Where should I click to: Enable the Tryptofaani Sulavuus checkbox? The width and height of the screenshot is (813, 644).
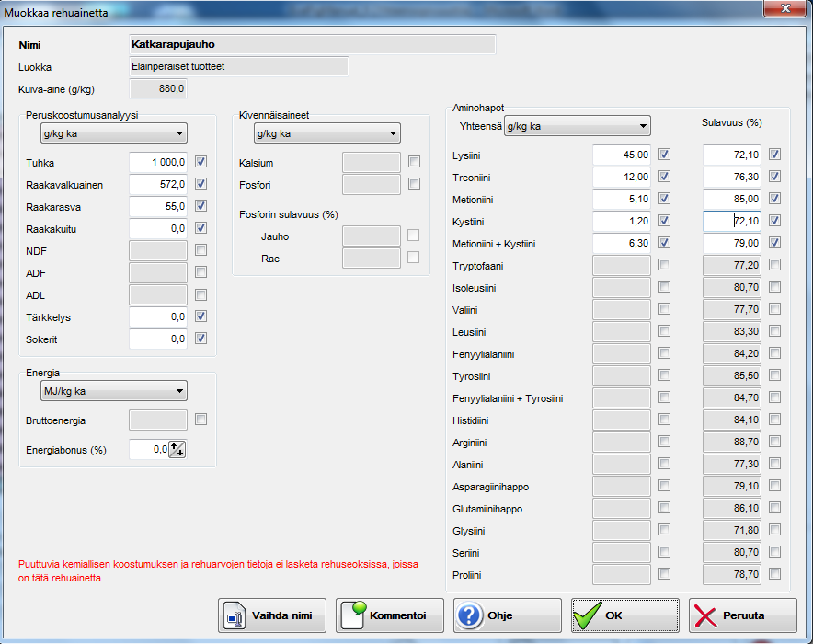pyautogui.click(x=774, y=265)
